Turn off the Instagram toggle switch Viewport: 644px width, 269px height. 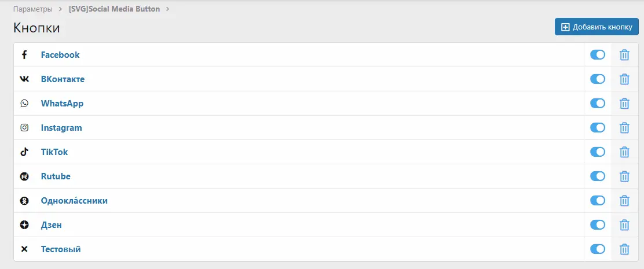pos(597,128)
